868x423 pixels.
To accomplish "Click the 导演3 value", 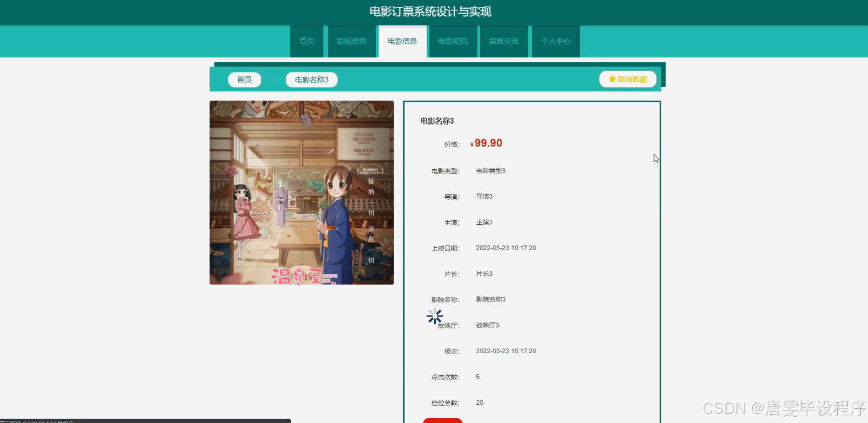I will 484,196.
